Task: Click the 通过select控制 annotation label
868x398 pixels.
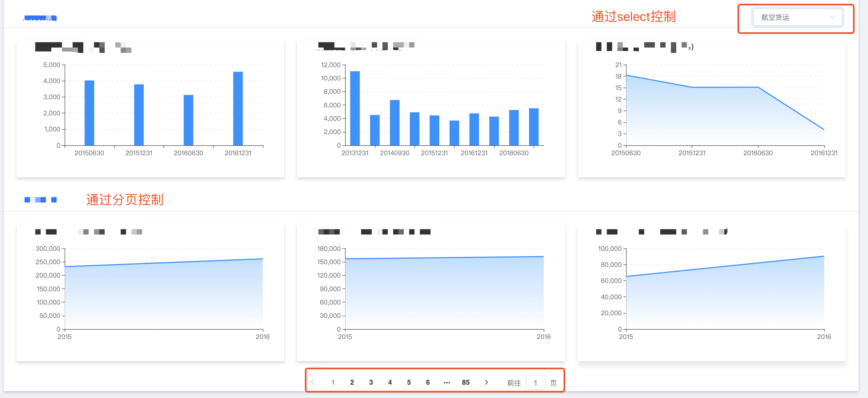Action: 634,17
